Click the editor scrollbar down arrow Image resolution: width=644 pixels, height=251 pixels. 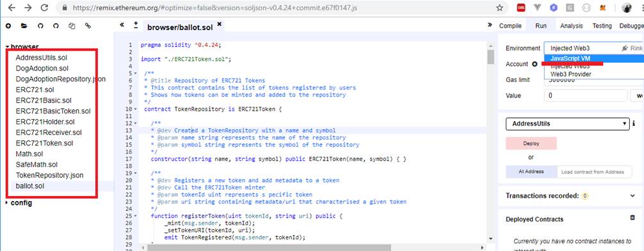click(490, 239)
